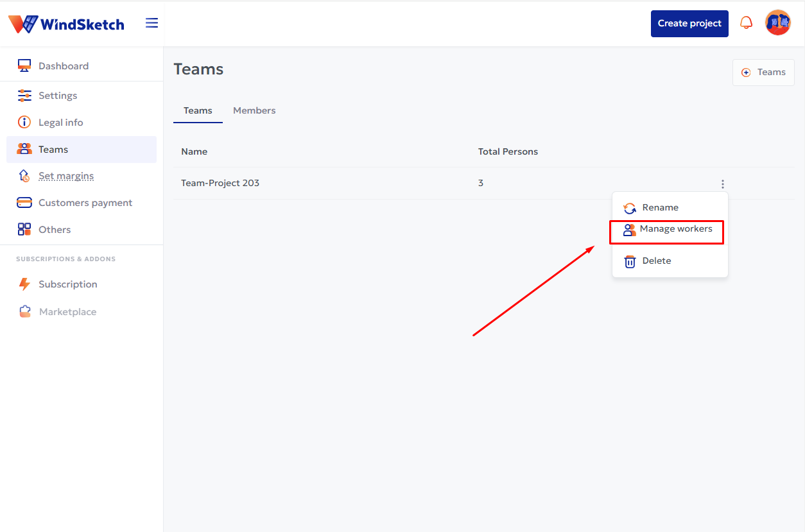This screenshot has width=805, height=532.
Task: Select Team-Project 203 row name
Action: click(220, 183)
